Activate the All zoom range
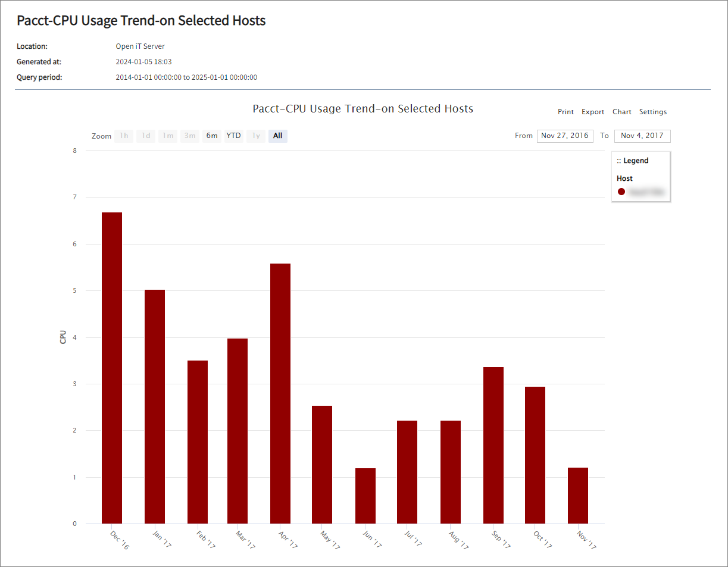Image resolution: width=728 pixels, height=567 pixels. click(277, 136)
